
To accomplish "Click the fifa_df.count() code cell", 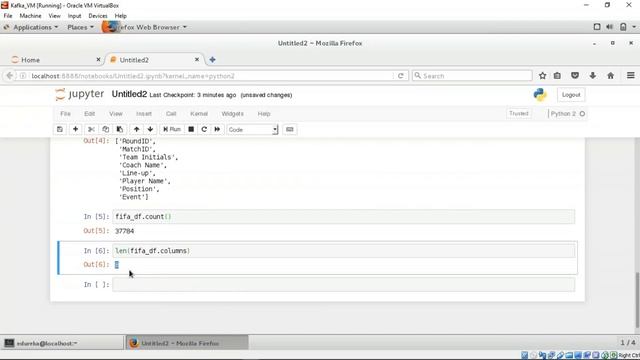I will click(344, 217).
